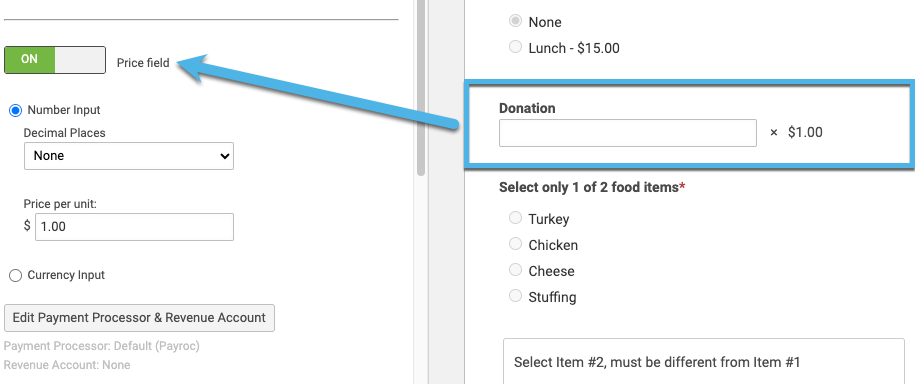
Task: Click the Select Item #2 description box
Action: tap(704, 361)
